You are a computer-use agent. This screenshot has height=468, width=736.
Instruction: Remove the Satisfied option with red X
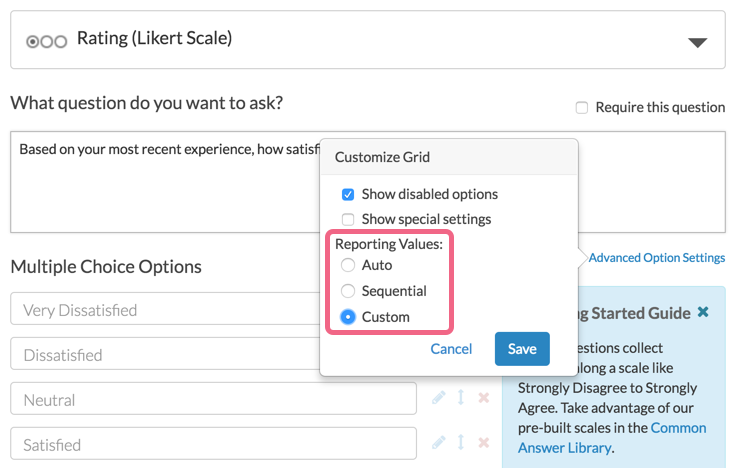tap(484, 442)
